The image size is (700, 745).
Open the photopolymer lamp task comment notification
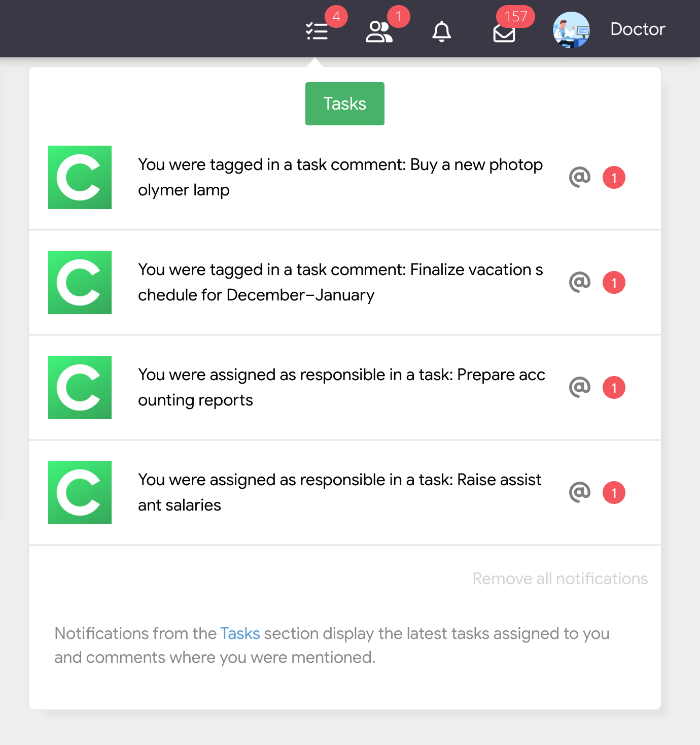point(340,177)
